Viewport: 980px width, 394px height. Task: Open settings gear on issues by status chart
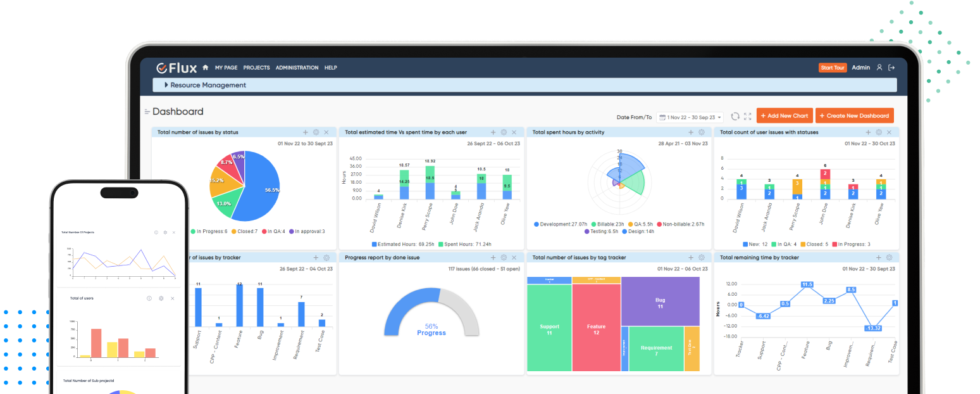tap(316, 132)
